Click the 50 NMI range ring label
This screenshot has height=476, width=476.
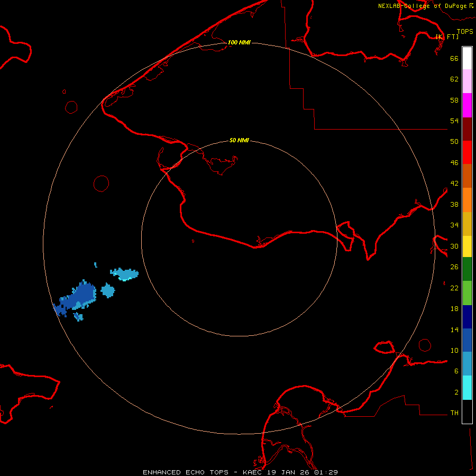239,140
